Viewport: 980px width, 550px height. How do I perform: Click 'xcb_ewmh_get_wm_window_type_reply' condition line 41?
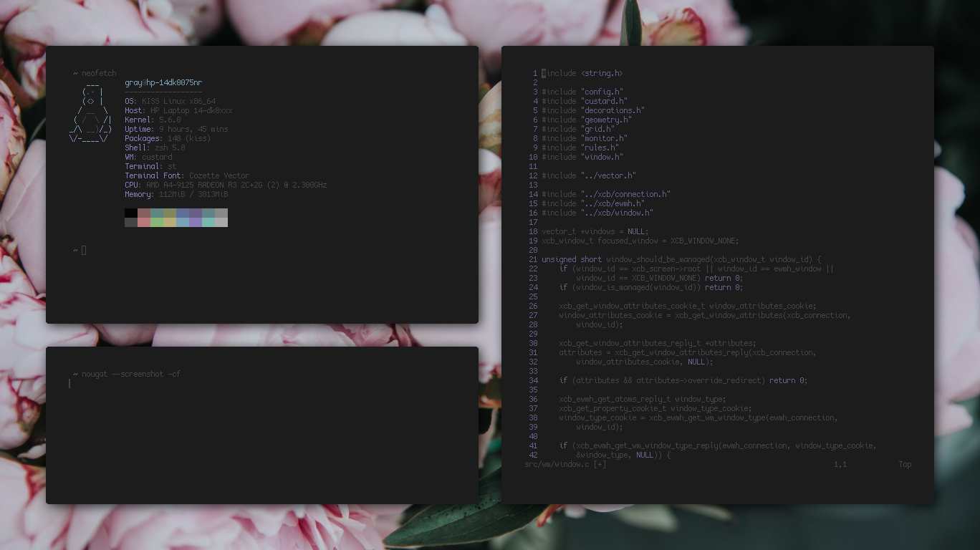pos(718,445)
